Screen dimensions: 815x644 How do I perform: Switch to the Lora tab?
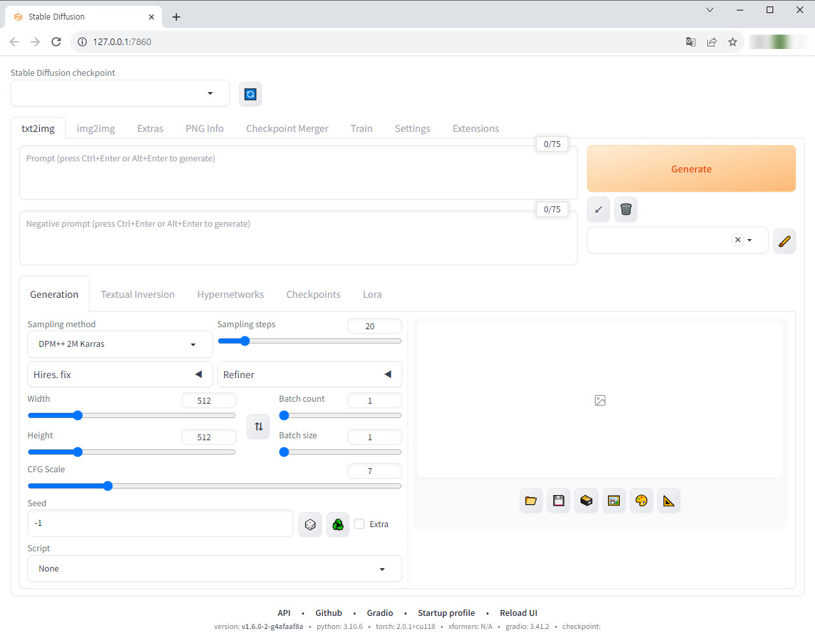[x=372, y=295]
